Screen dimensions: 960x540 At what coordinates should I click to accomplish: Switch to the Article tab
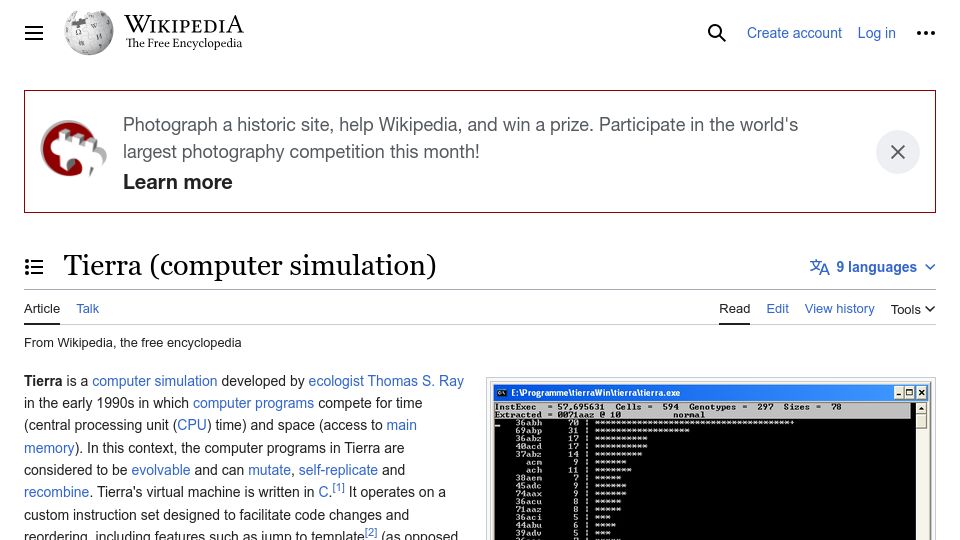[x=42, y=309]
